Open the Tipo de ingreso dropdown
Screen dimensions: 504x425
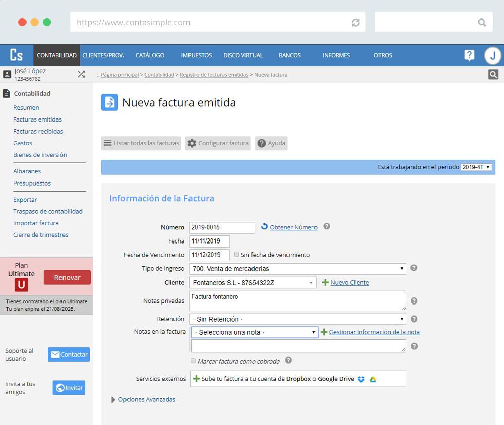coord(298,268)
